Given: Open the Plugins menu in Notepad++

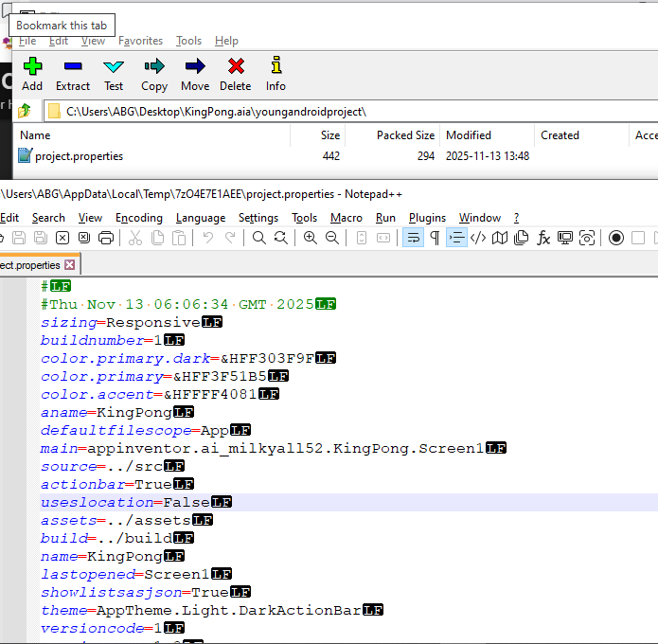Looking at the screenshot, I should point(427,218).
